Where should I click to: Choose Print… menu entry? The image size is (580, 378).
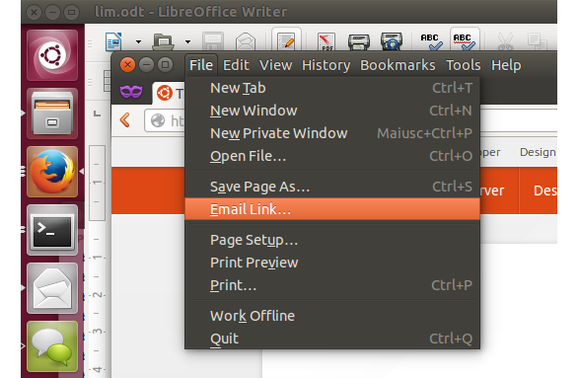click(x=332, y=285)
